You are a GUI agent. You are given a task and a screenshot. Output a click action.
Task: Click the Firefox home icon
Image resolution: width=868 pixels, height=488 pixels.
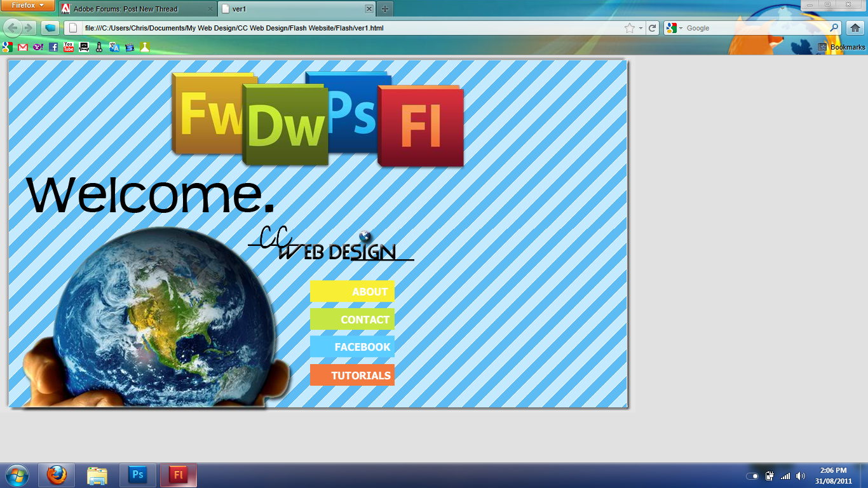[855, 28]
